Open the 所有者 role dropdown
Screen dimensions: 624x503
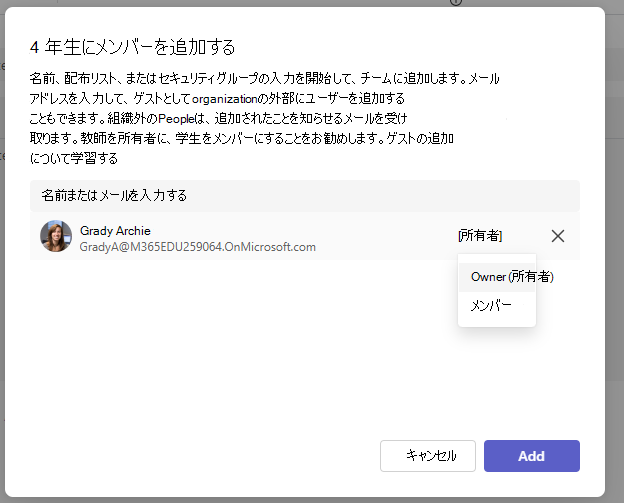pos(480,236)
